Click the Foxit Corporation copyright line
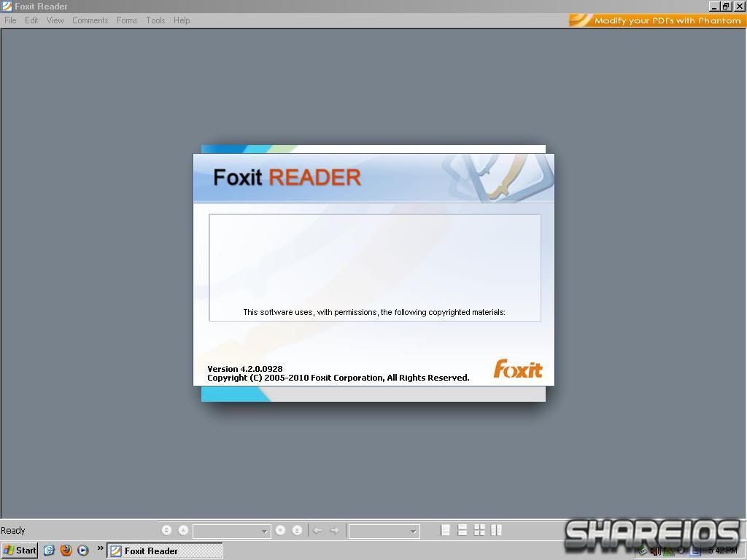The image size is (747, 560). pyautogui.click(x=338, y=378)
